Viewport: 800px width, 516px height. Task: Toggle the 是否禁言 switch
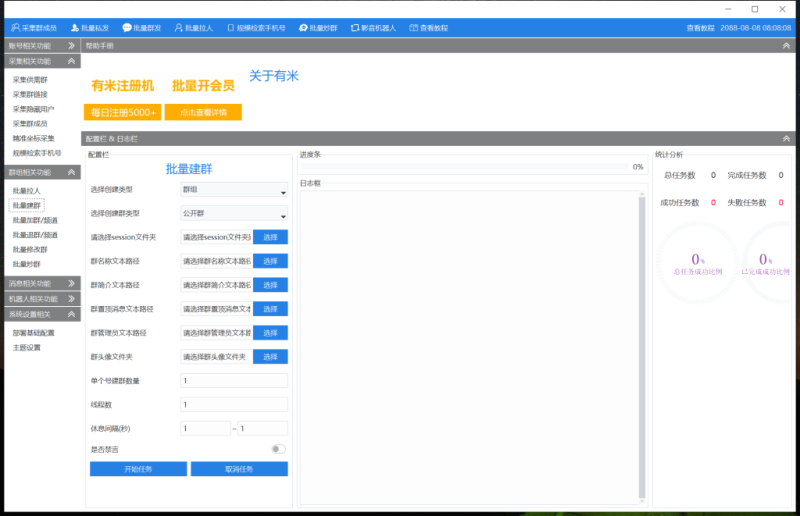point(278,449)
